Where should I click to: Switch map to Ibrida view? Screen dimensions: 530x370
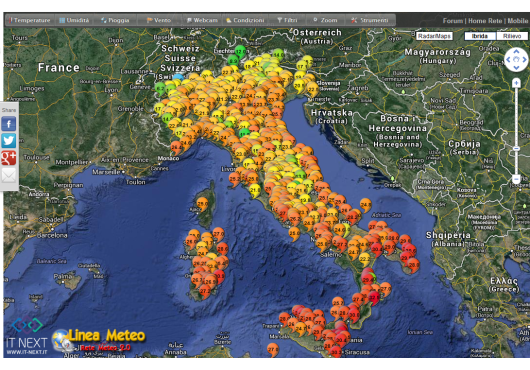[480, 36]
